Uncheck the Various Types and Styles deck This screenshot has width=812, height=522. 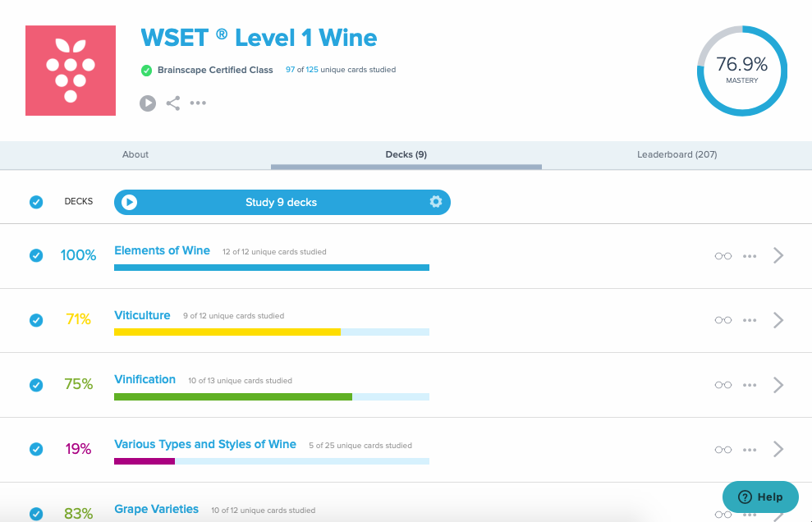pos(36,449)
